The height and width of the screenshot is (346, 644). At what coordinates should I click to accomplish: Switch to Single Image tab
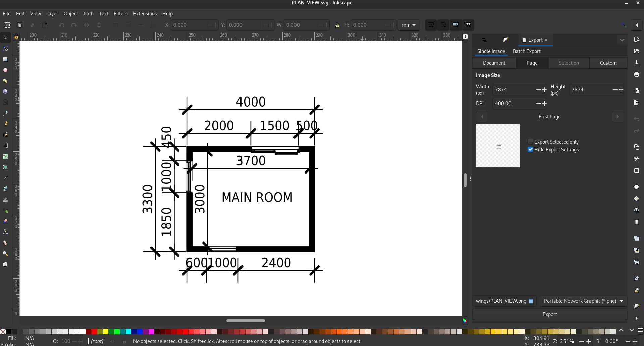[x=491, y=51]
